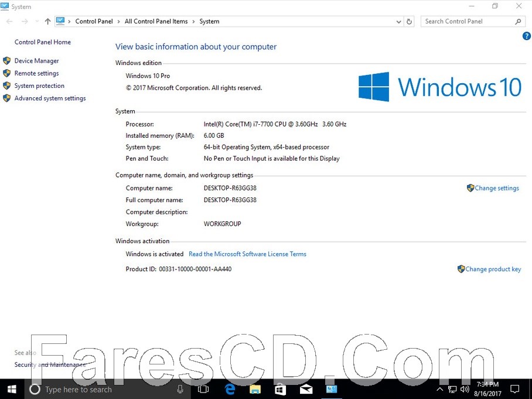The image size is (532, 399).
Task: Click the Up one level arrow
Action: [x=47, y=21]
